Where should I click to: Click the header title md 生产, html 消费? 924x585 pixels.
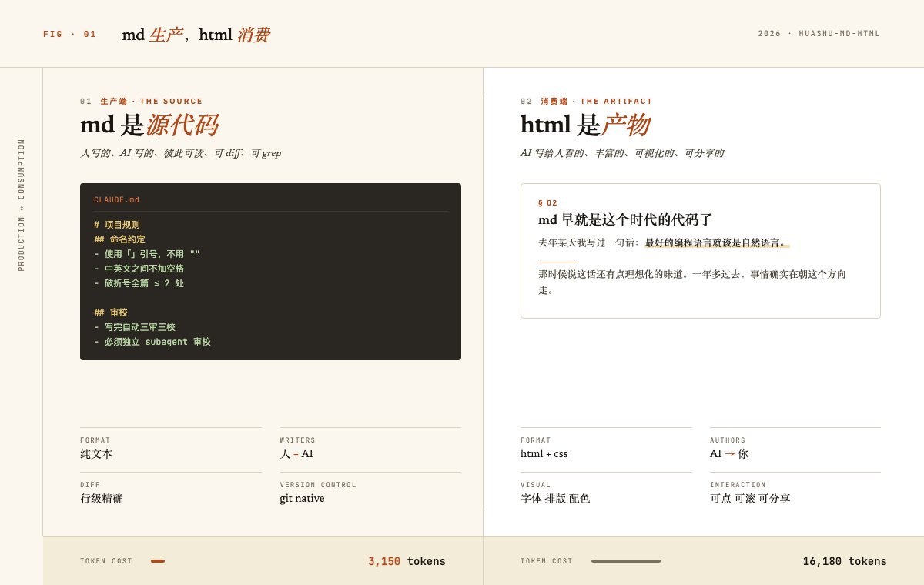[x=196, y=35]
